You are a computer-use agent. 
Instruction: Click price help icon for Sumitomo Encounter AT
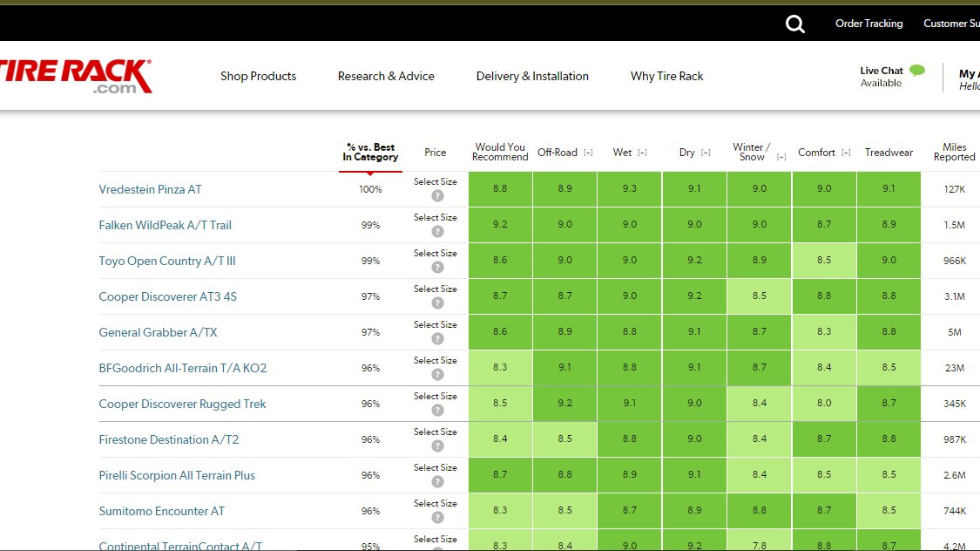437,517
